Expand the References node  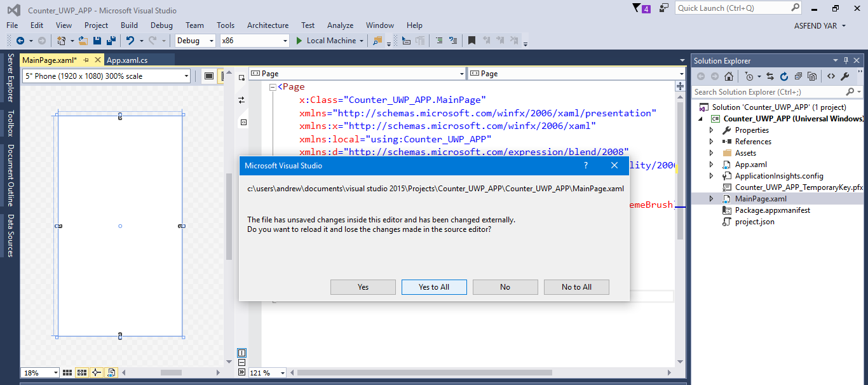point(712,142)
